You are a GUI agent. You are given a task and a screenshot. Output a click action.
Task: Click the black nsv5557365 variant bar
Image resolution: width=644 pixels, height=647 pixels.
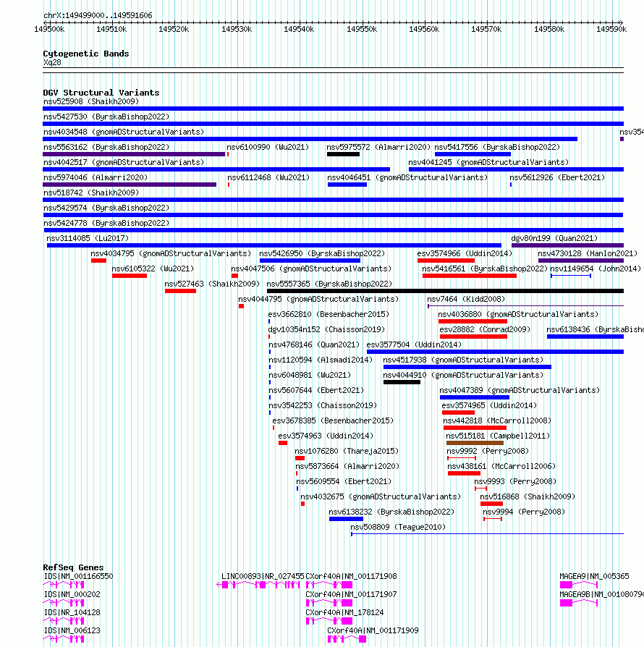pos(445,292)
